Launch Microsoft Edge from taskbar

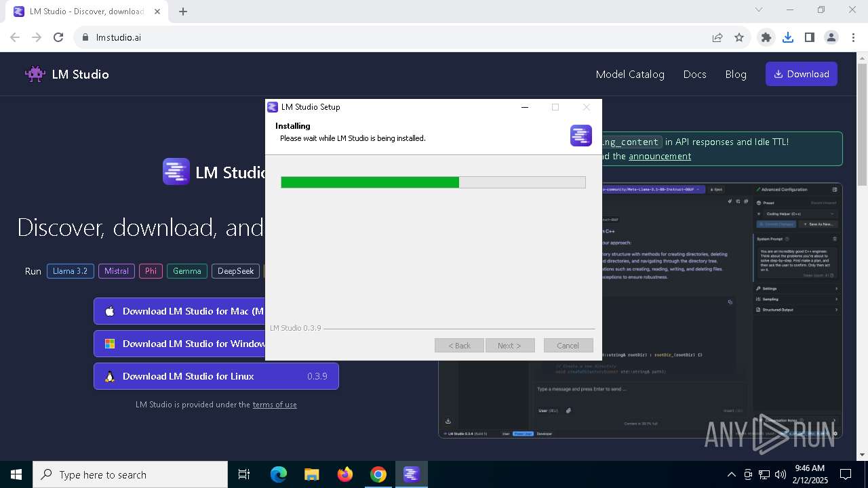pyautogui.click(x=279, y=474)
